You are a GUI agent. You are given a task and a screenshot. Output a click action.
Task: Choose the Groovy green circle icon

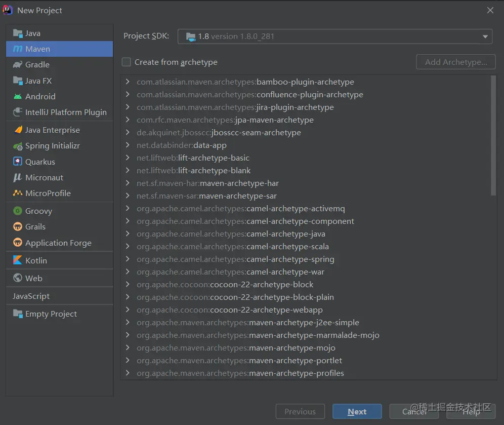click(18, 211)
